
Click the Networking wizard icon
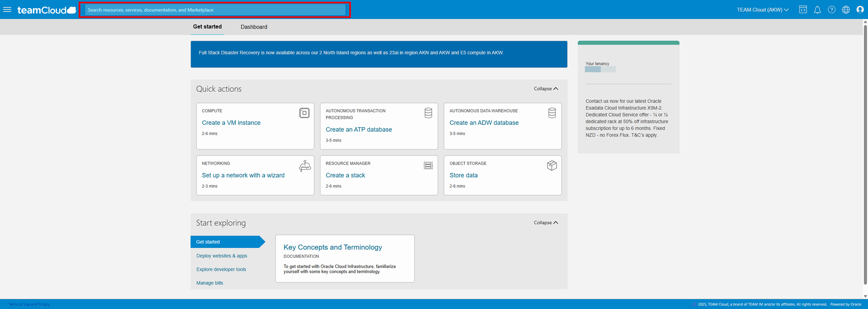(x=304, y=166)
